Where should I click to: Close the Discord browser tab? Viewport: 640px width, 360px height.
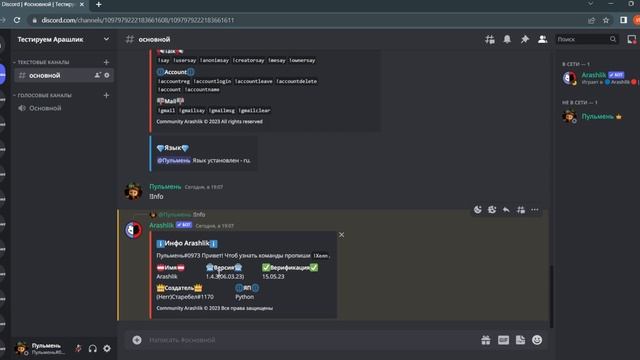click(x=82, y=4)
